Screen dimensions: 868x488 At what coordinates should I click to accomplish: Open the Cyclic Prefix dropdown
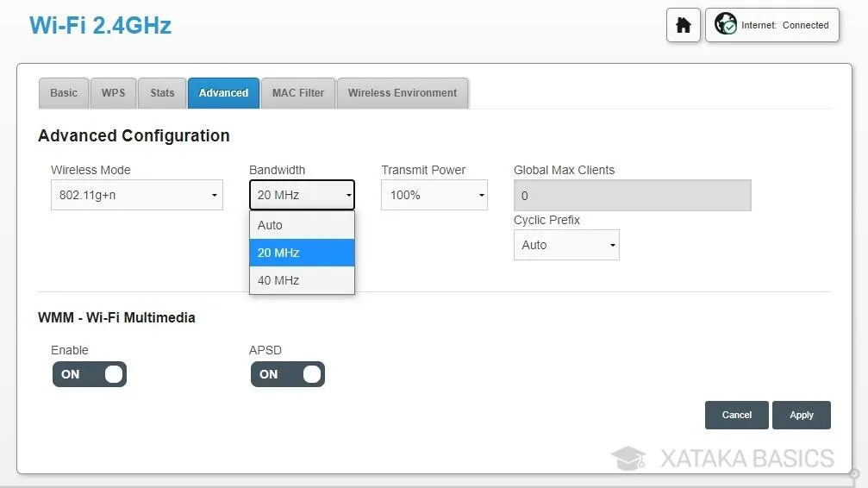566,245
